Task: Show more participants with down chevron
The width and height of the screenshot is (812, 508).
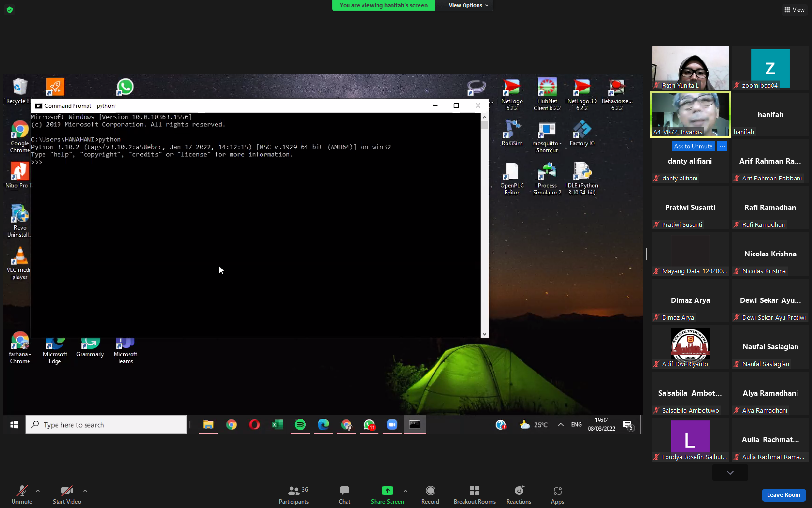Action: 730,473
